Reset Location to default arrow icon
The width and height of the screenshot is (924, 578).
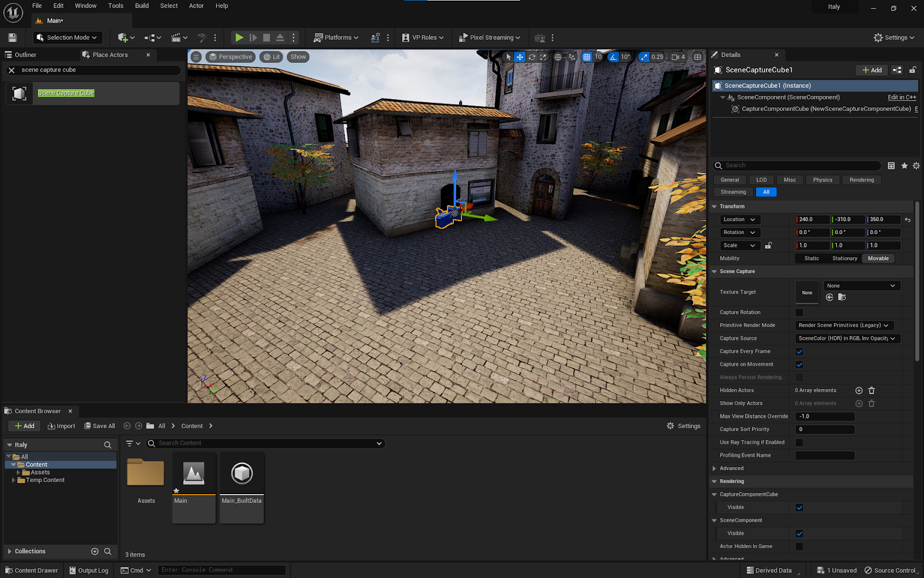(x=908, y=220)
